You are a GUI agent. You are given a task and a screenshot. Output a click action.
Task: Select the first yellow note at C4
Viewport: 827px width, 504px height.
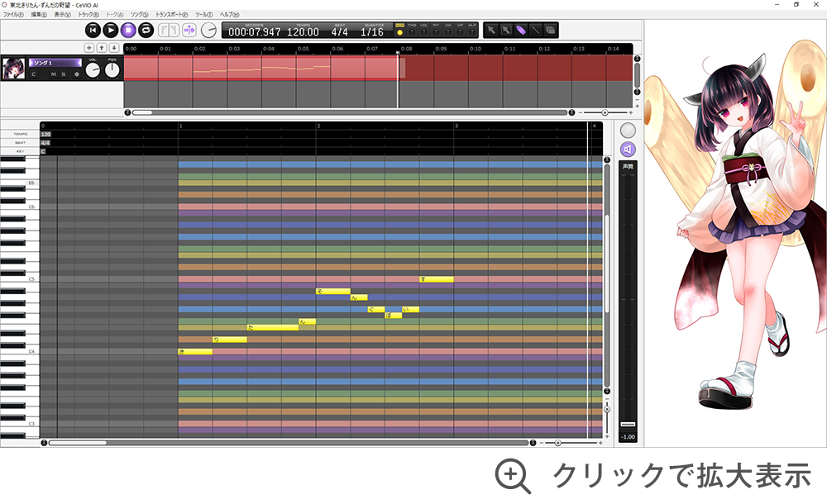(196, 352)
